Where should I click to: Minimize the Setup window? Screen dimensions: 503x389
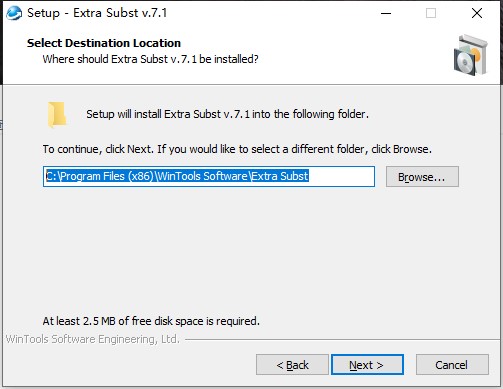click(x=386, y=13)
